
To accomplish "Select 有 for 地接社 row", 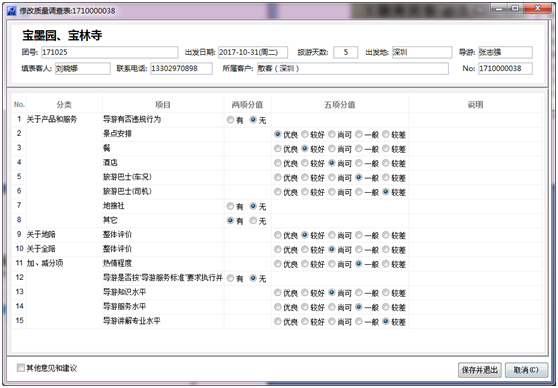I will tap(230, 206).
